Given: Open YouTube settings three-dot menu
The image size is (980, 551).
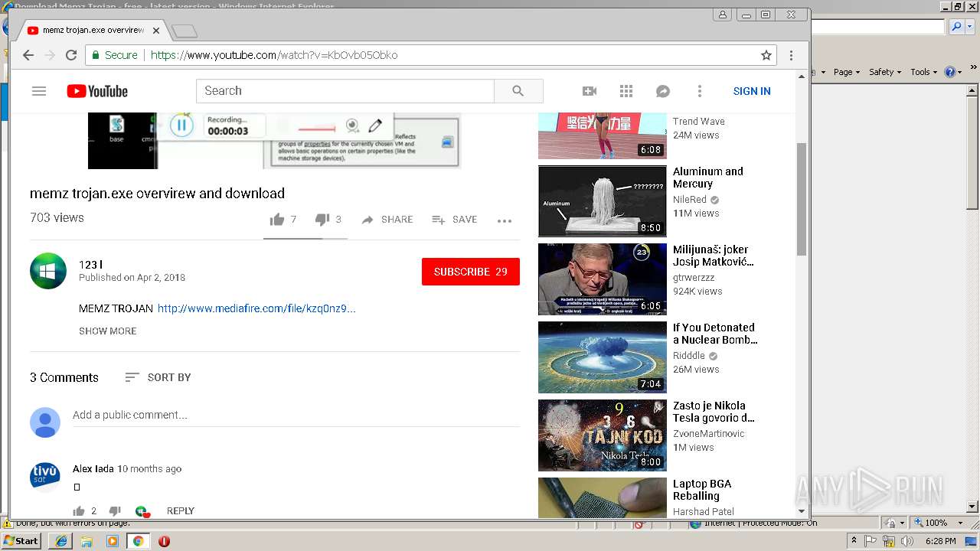Looking at the screenshot, I should (699, 91).
